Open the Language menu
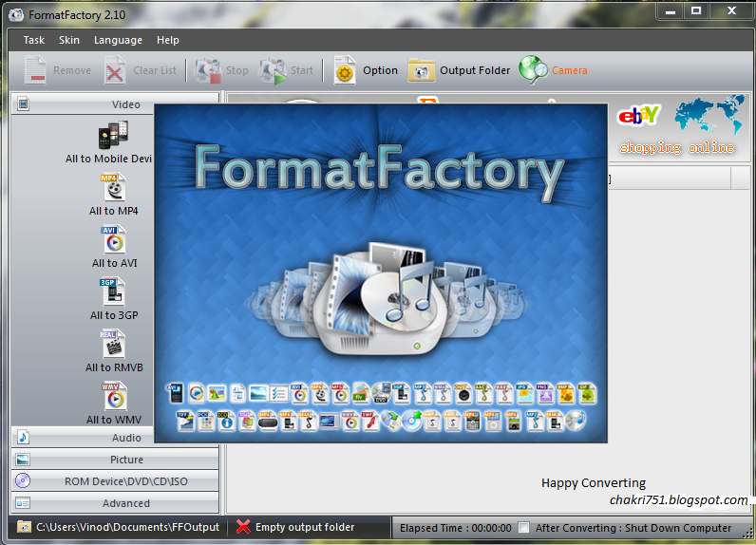756x545 pixels. click(118, 40)
